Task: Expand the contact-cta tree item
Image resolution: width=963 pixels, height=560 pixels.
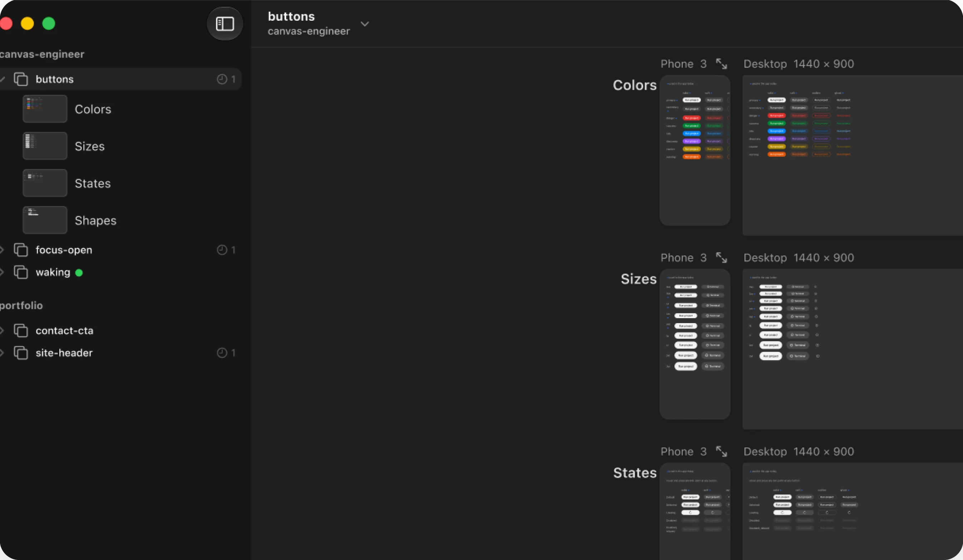Action: pyautogui.click(x=2, y=331)
